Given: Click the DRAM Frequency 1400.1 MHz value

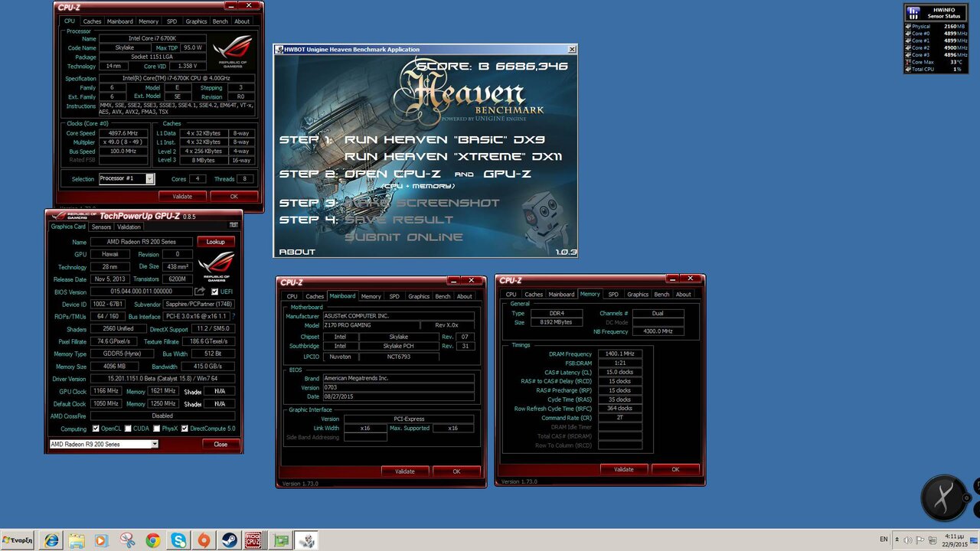Looking at the screenshot, I should pos(620,354).
